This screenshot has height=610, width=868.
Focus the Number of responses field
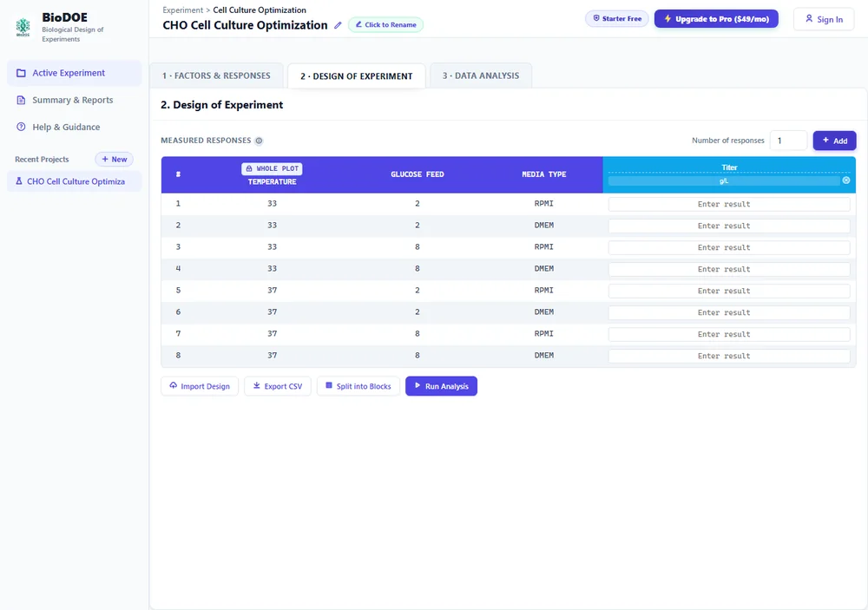[788, 141]
